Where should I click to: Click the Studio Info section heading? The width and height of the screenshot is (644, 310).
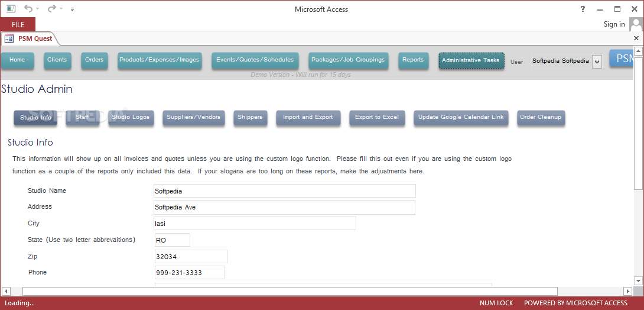point(30,143)
